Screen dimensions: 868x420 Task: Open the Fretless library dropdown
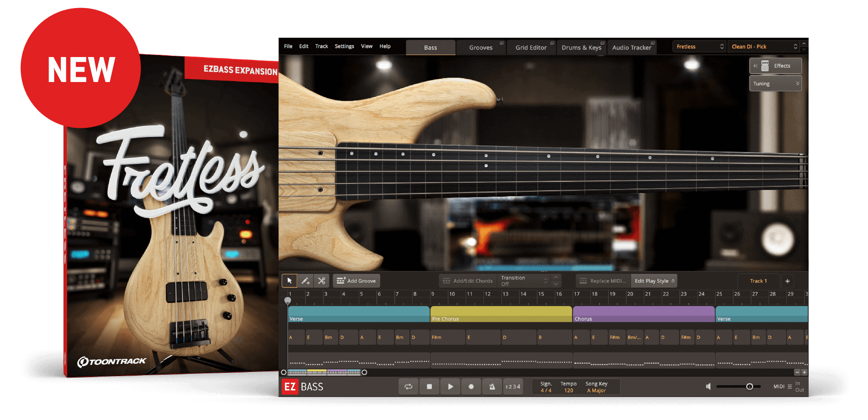pyautogui.click(x=699, y=47)
